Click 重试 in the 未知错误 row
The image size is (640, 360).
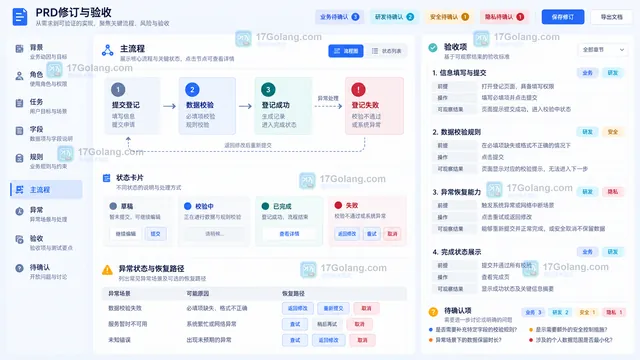point(295,340)
